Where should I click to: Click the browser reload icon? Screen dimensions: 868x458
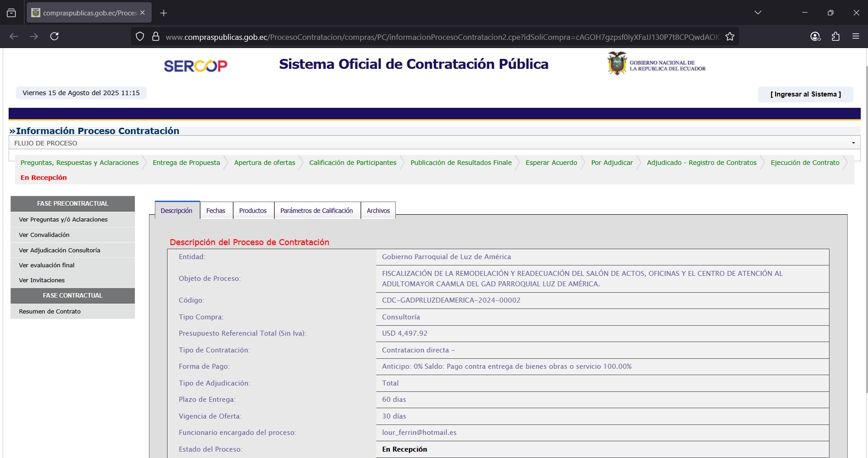pyautogui.click(x=54, y=36)
